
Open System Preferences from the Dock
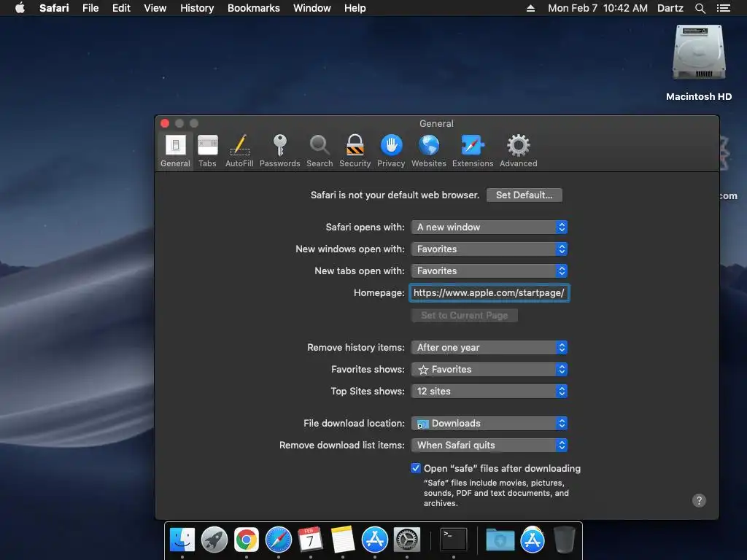point(407,540)
